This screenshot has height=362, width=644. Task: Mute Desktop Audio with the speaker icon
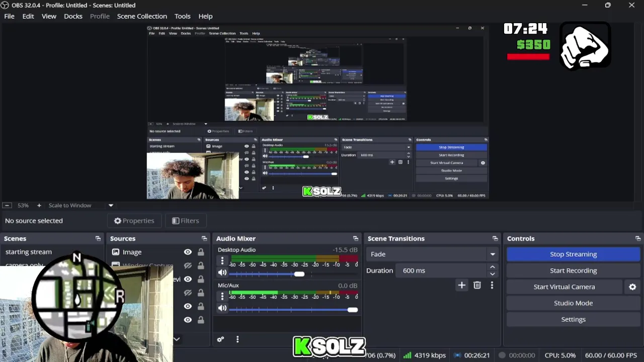click(222, 273)
